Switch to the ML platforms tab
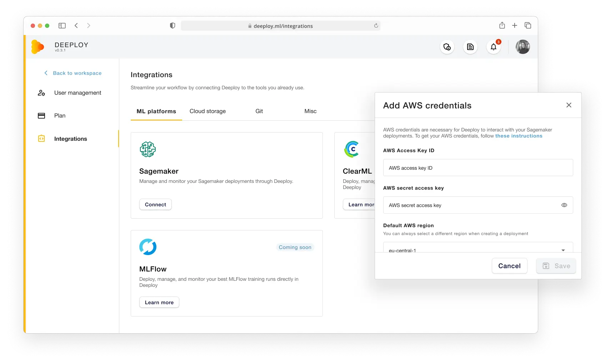Image resolution: width=605 pixels, height=364 pixels. point(156,111)
